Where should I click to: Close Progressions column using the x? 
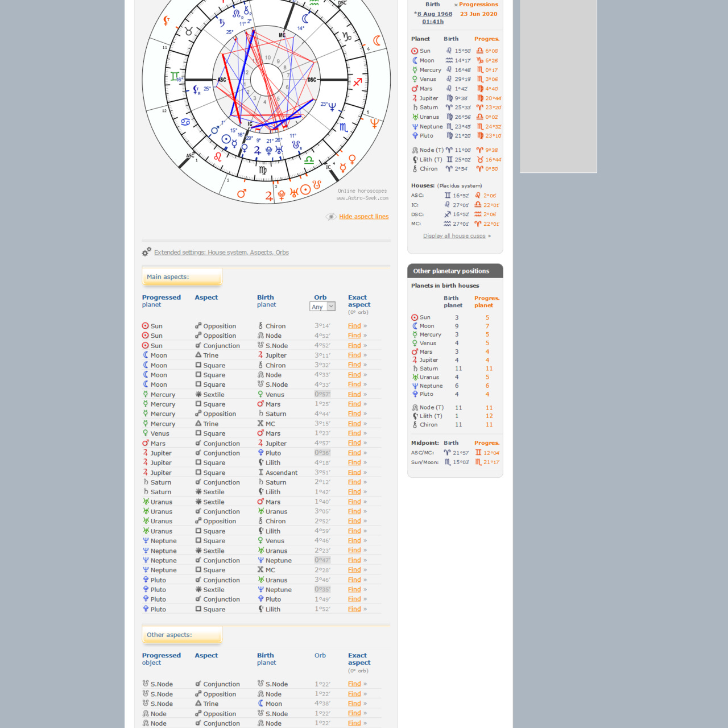456,5
